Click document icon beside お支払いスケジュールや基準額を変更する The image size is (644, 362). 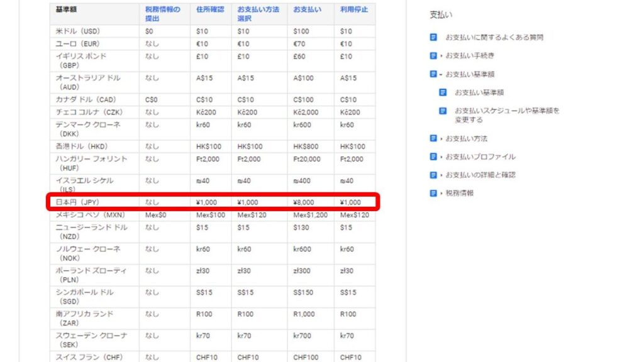pyautogui.click(x=443, y=111)
